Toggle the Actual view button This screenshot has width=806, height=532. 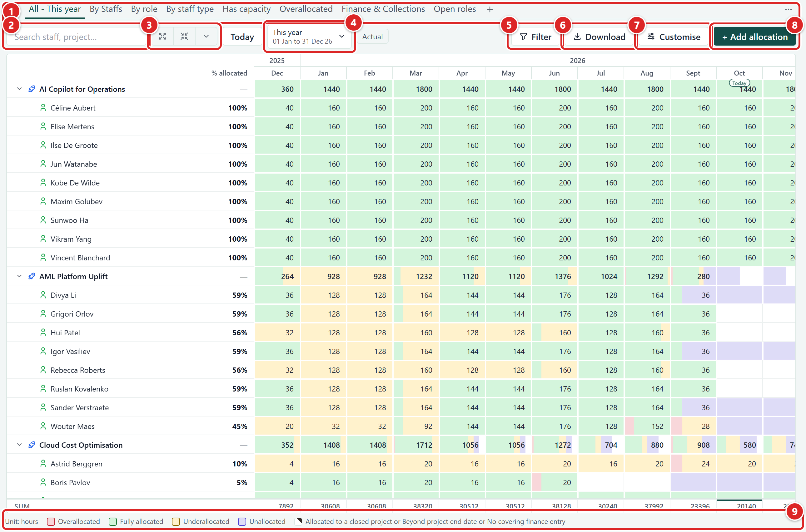point(372,37)
